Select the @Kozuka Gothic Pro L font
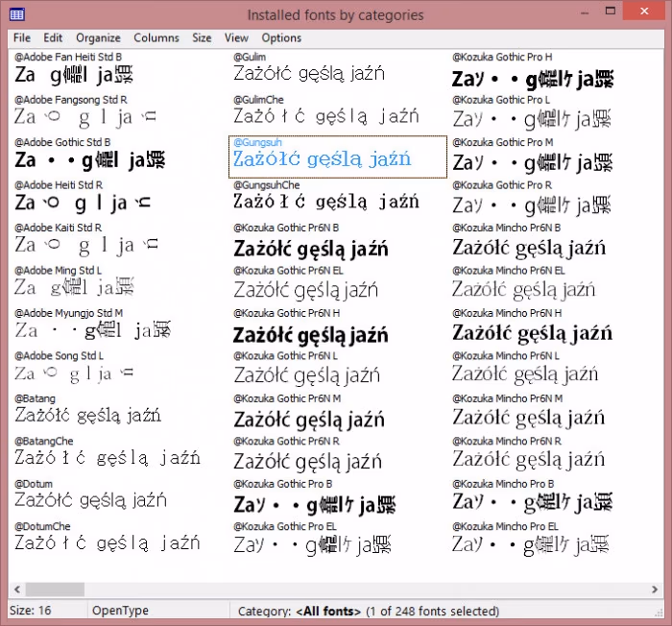The height and width of the screenshot is (626, 672). pos(556,113)
